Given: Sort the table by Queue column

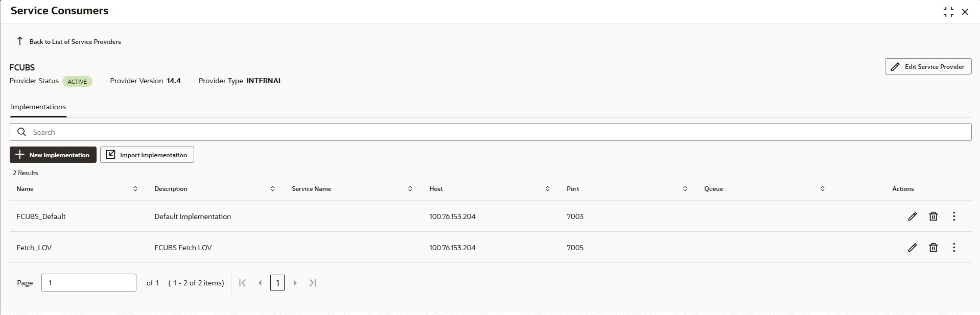Looking at the screenshot, I should click(x=822, y=189).
